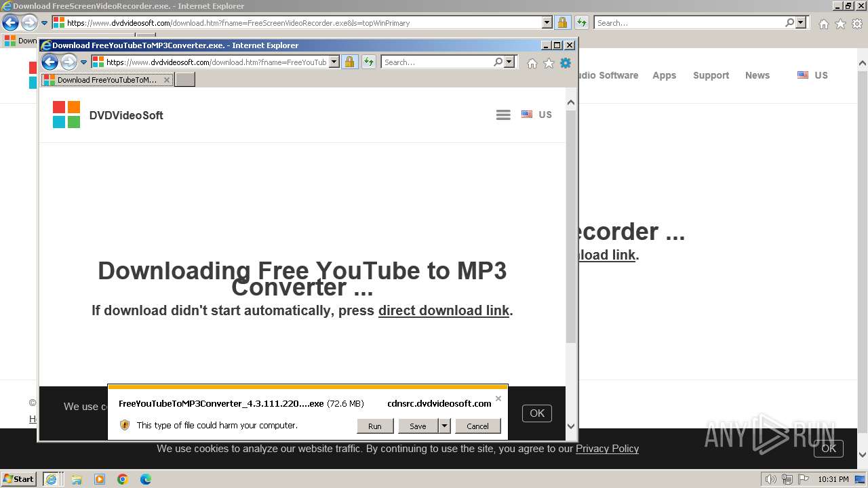Go back in the front IE window
868x488 pixels.
(50, 62)
